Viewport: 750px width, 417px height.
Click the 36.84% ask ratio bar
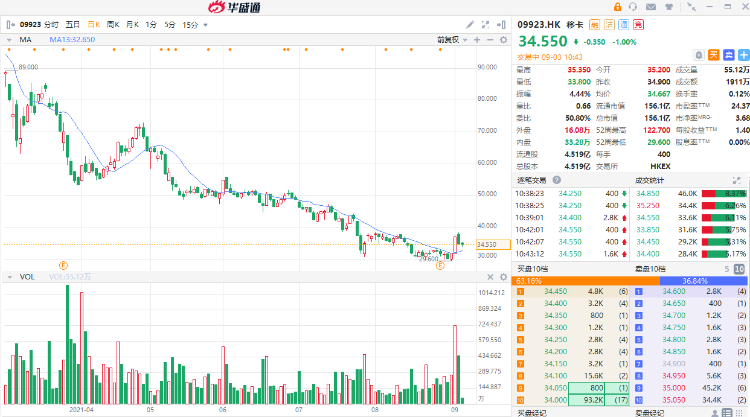click(x=704, y=281)
